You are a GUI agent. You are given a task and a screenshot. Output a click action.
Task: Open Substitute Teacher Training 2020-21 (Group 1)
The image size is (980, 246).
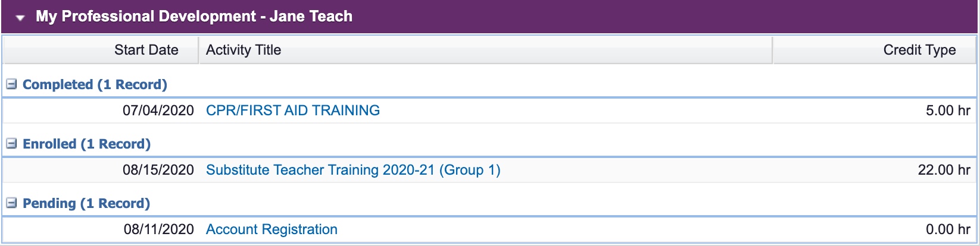point(353,170)
